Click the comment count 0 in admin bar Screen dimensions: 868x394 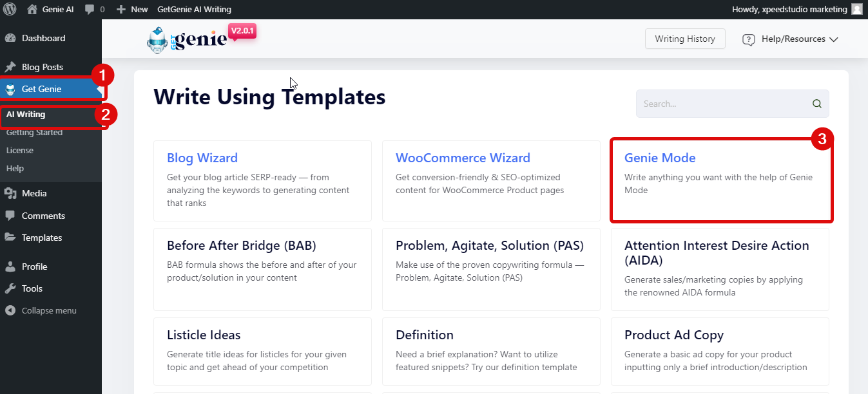pyautogui.click(x=102, y=10)
